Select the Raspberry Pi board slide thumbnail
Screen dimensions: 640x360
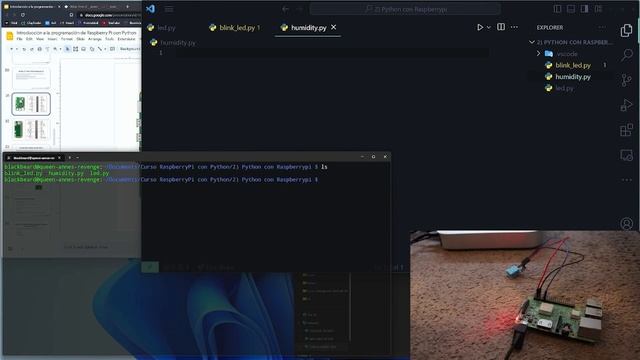tap(31, 104)
